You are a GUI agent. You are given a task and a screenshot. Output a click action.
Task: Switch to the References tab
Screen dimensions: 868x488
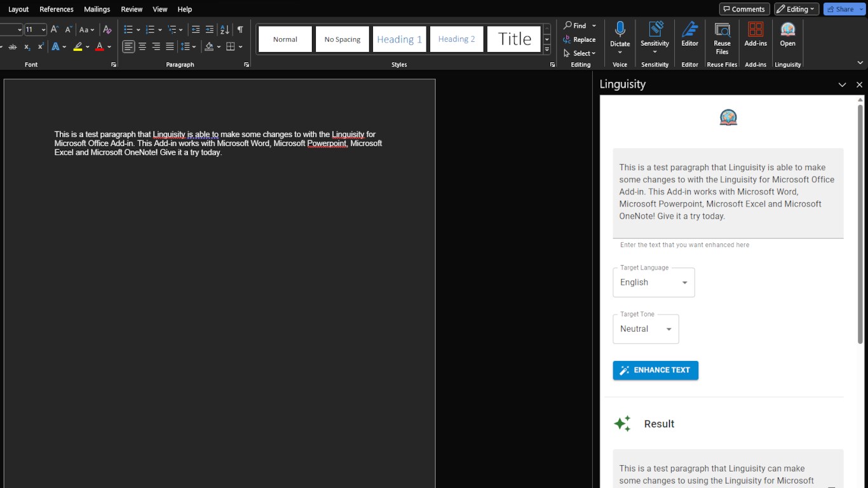(57, 9)
